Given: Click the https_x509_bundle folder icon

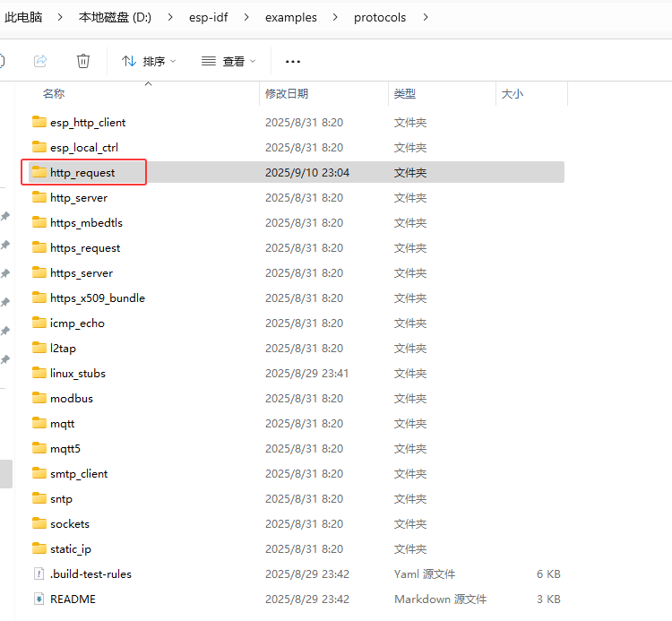Looking at the screenshot, I should point(39,298).
